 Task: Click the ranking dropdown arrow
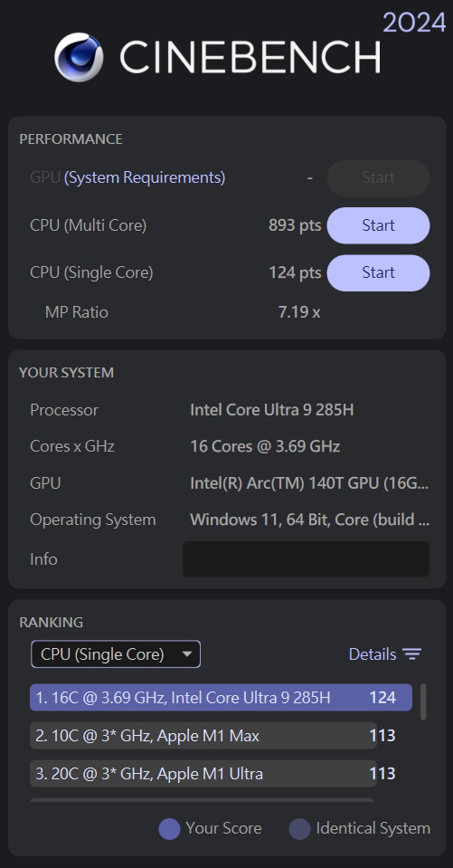click(187, 654)
